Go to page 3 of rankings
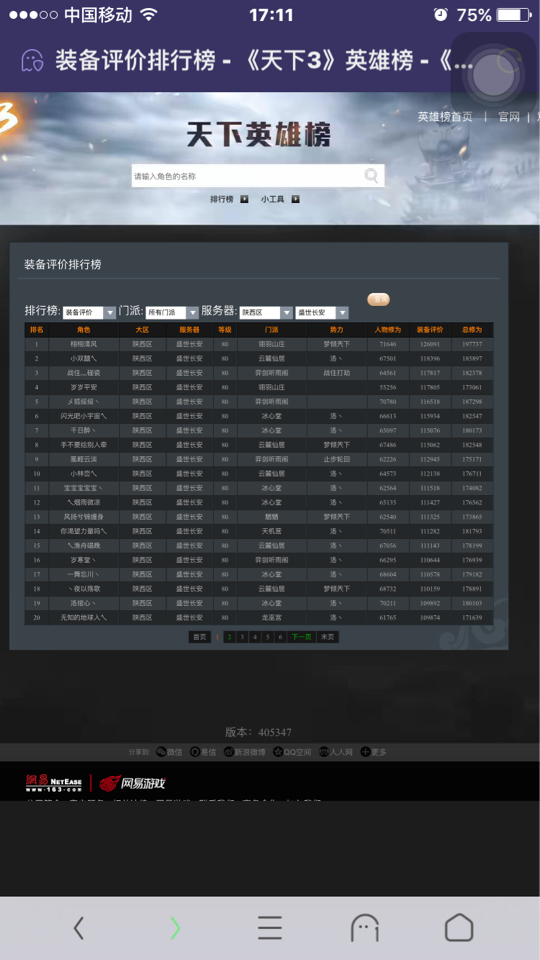Screen dimensions: 540x960 coord(242,637)
